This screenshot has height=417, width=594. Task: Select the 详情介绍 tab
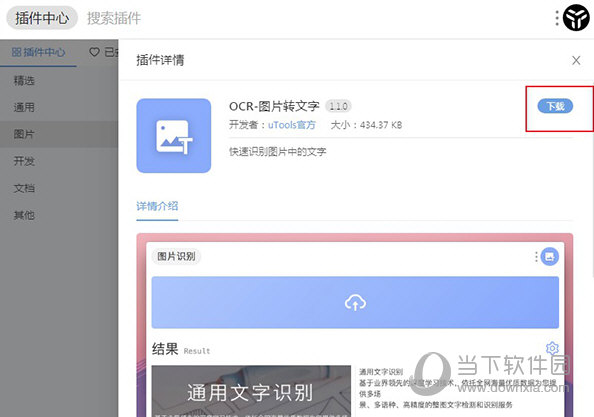tap(157, 206)
